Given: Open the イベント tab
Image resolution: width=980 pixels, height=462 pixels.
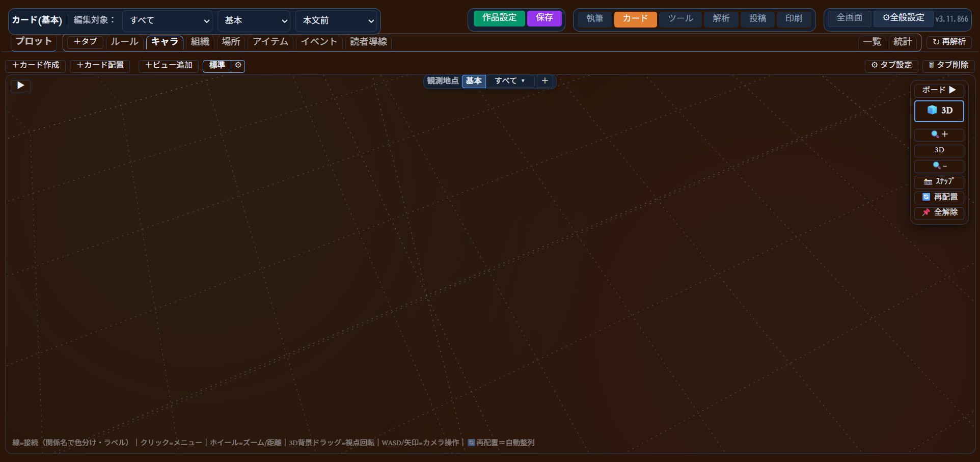Looking at the screenshot, I should pos(319,42).
